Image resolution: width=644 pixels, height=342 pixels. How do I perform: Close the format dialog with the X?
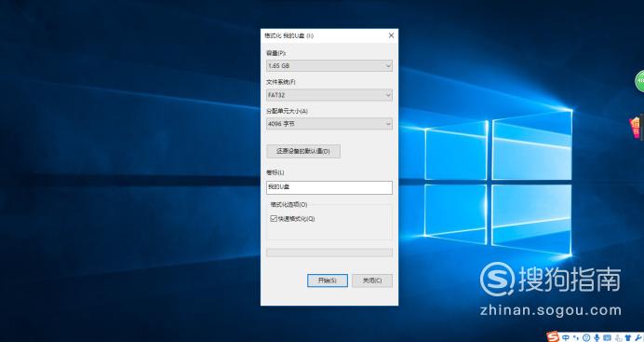click(391, 35)
